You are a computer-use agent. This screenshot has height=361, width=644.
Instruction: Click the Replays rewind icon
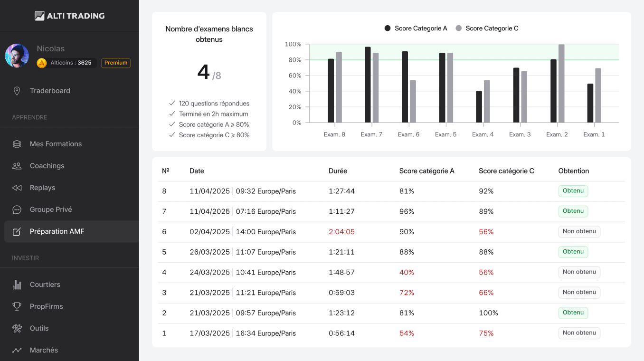coord(17,188)
